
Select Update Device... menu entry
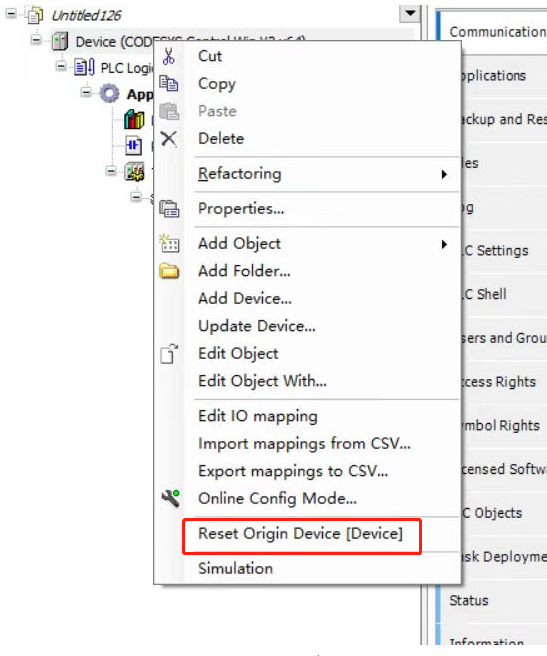coord(308,326)
